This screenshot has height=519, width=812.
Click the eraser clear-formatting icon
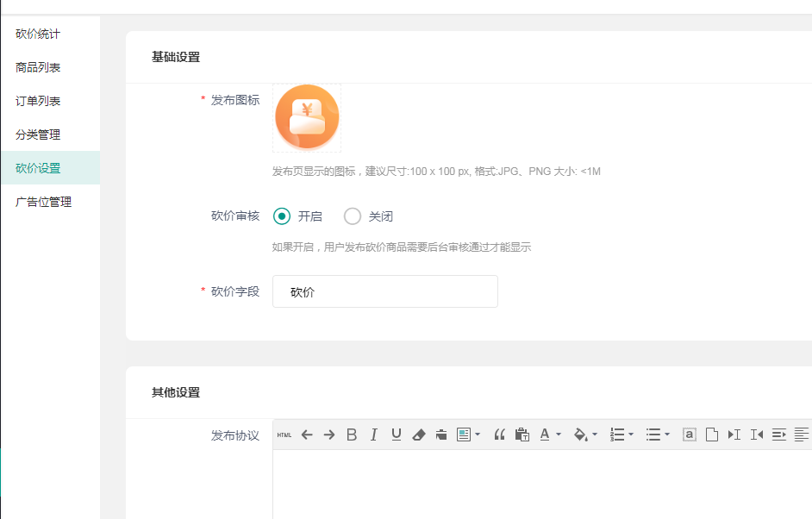tap(419, 435)
